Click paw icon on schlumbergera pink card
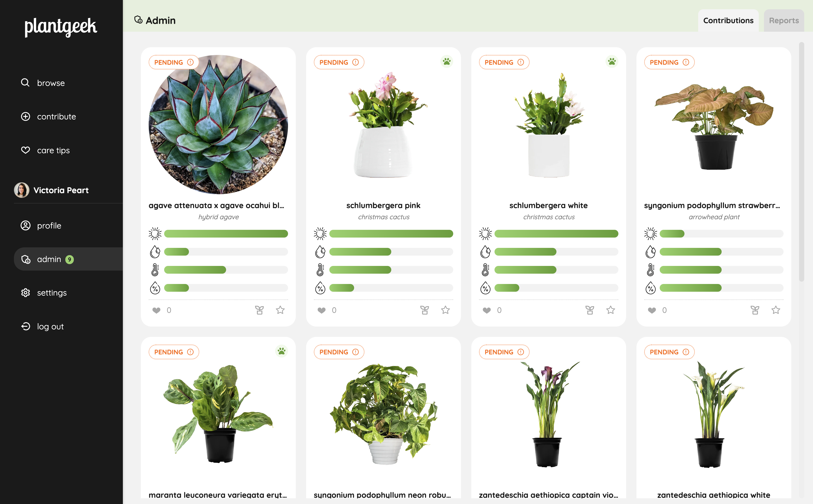 pyautogui.click(x=447, y=62)
